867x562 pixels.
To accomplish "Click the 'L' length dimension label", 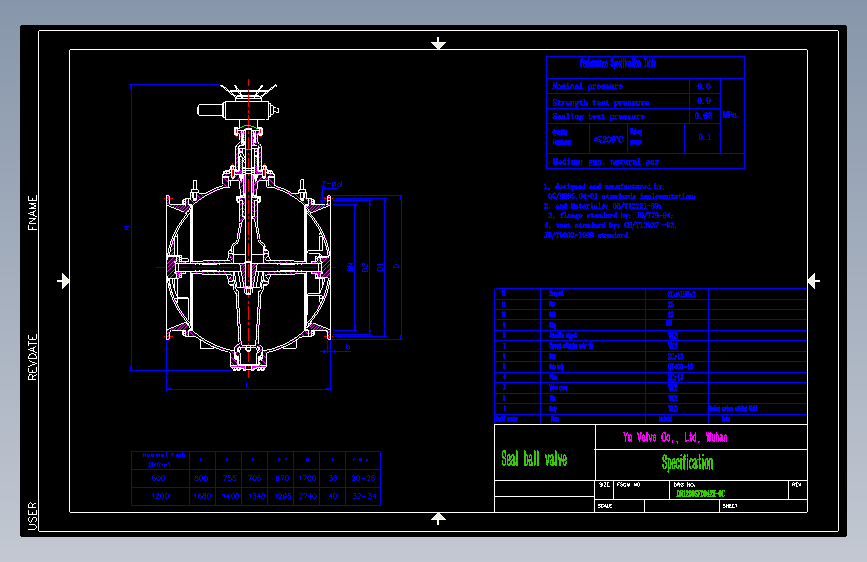I will tap(247, 385).
